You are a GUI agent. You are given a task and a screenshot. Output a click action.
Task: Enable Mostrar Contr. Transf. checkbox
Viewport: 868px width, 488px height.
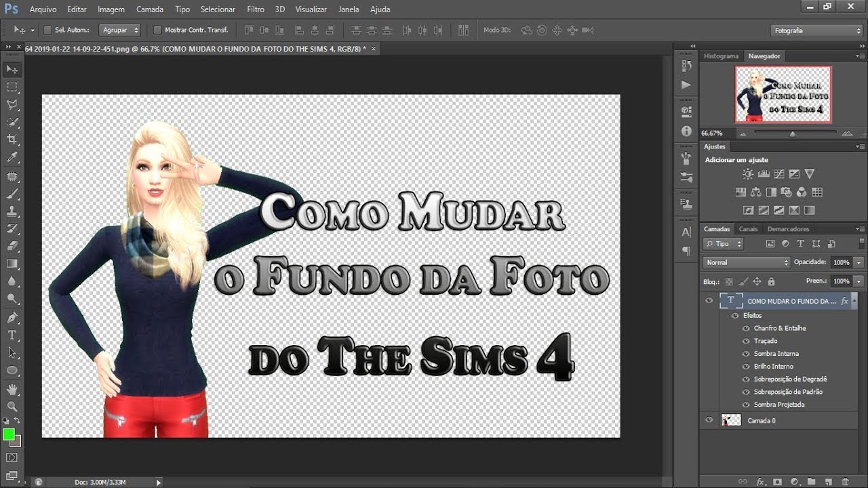[157, 30]
